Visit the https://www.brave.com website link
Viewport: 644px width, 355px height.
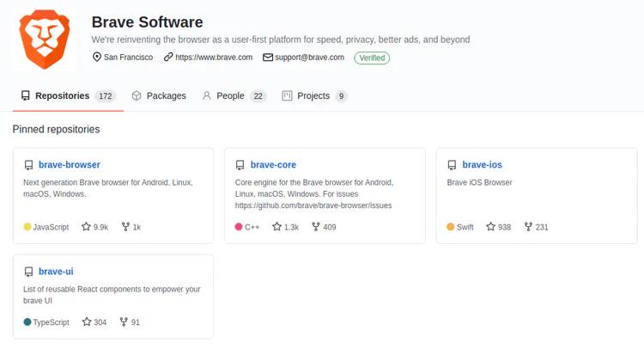pos(213,58)
